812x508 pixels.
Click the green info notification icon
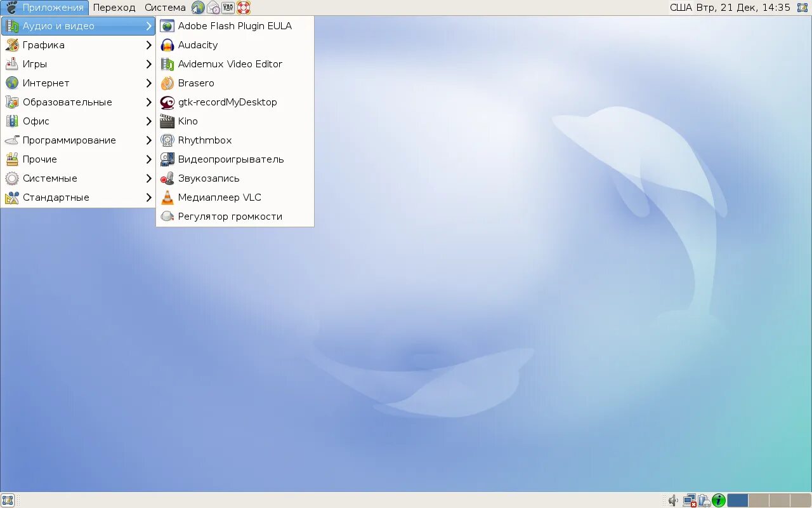(x=719, y=500)
